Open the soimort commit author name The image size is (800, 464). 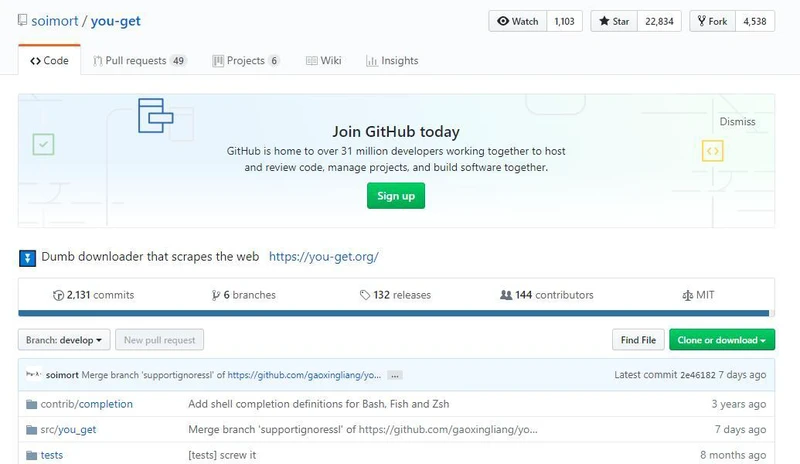click(62, 375)
